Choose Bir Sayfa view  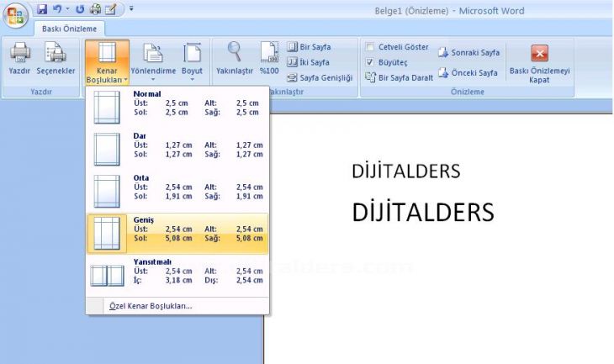[x=309, y=47]
